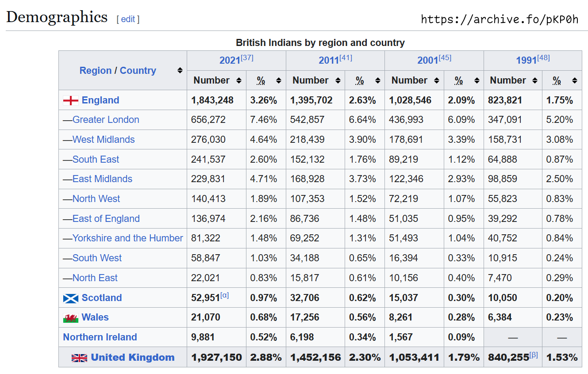Select Greater London's 7.46% value

(264, 120)
